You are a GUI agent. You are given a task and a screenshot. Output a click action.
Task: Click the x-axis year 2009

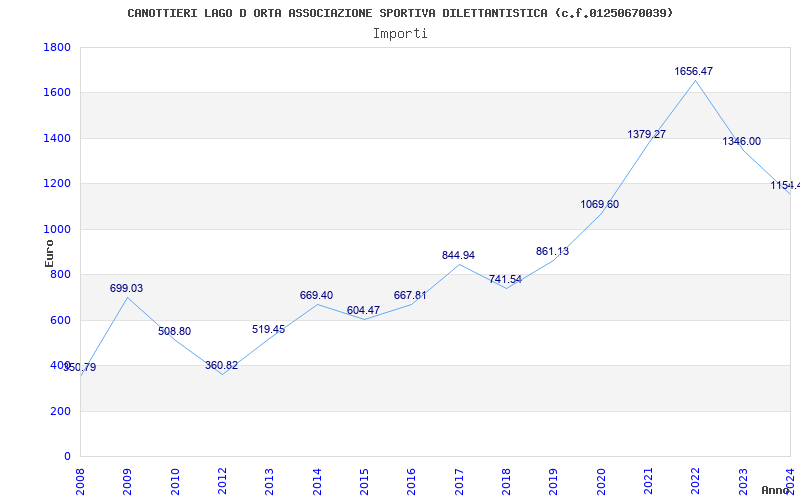pyautogui.click(x=127, y=482)
